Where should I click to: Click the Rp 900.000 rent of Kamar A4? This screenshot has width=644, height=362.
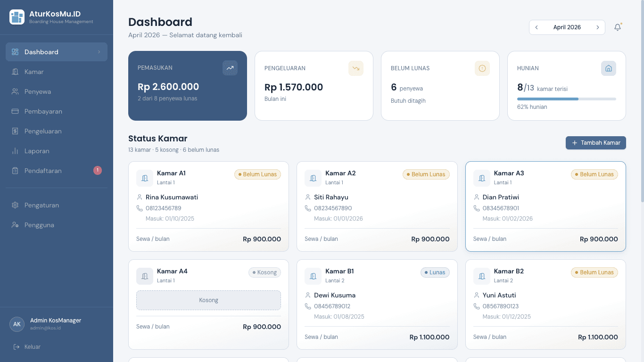[262, 327]
